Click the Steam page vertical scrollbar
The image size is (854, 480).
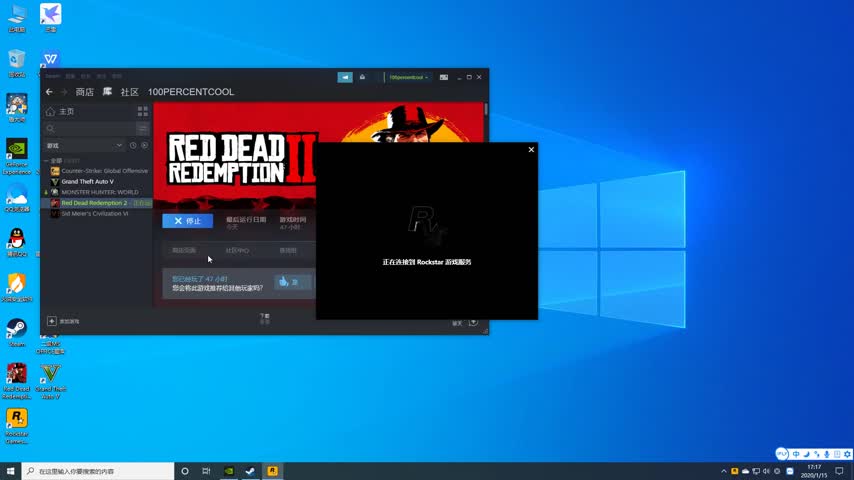pos(486,109)
